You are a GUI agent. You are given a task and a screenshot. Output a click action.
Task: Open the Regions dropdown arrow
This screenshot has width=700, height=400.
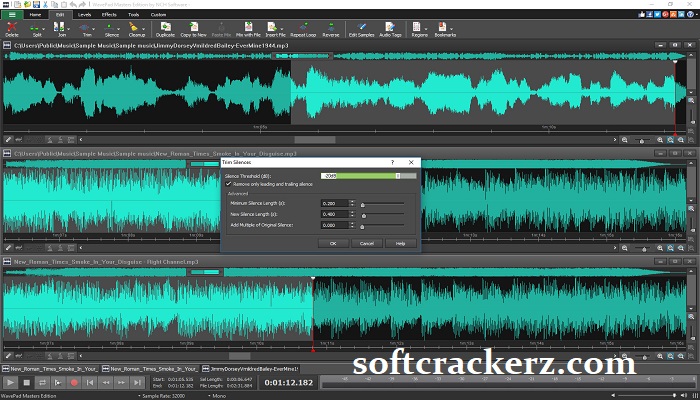425,29
